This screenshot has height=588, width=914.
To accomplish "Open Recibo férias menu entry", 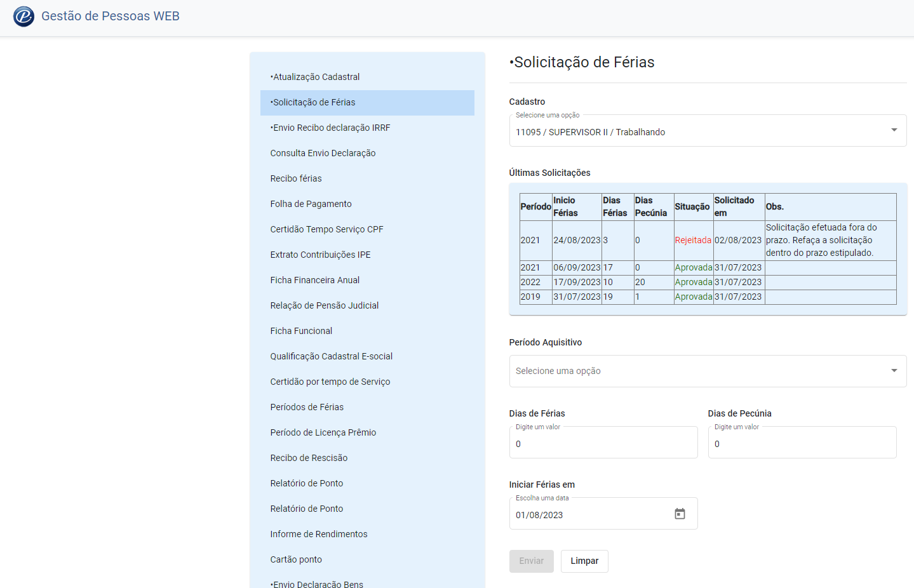I will click(x=367, y=178).
